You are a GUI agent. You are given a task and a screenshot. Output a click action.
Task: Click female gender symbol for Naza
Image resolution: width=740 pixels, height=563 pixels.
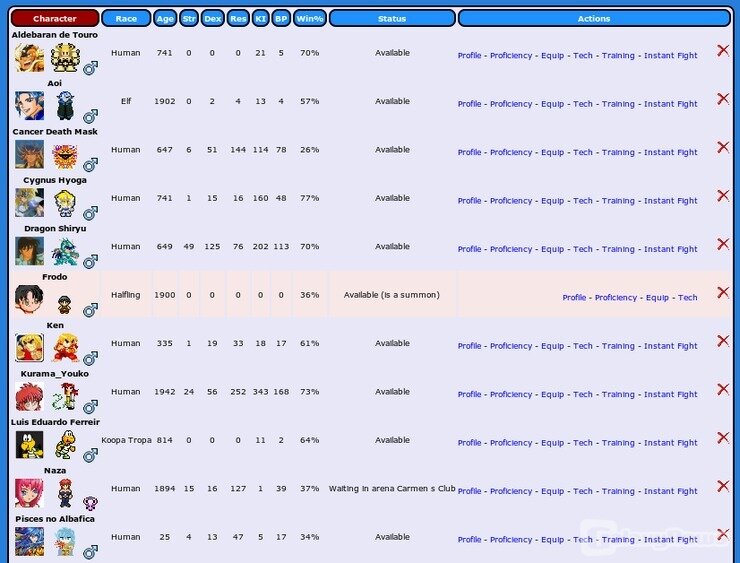click(x=90, y=504)
